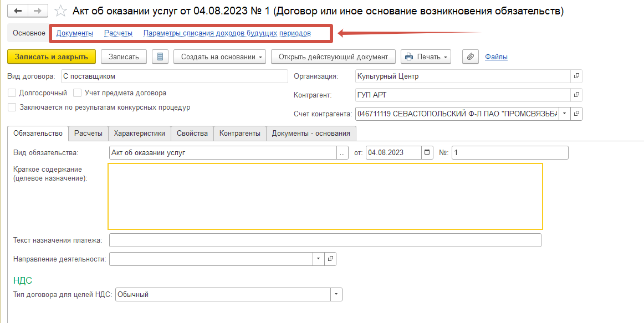Go back with the left arrow button
The image size is (644, 323).
pyautogui.click(x=18, y=11)
